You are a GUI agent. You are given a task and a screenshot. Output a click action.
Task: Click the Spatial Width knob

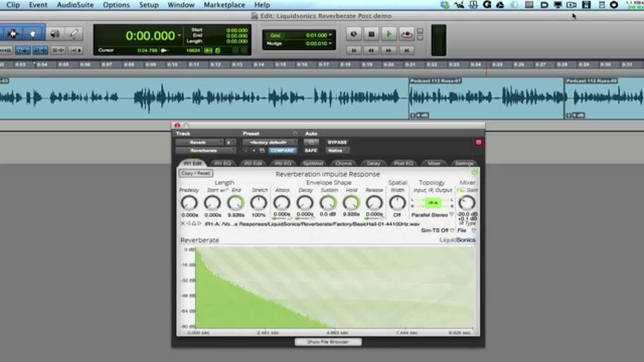(x=397, y=203)
